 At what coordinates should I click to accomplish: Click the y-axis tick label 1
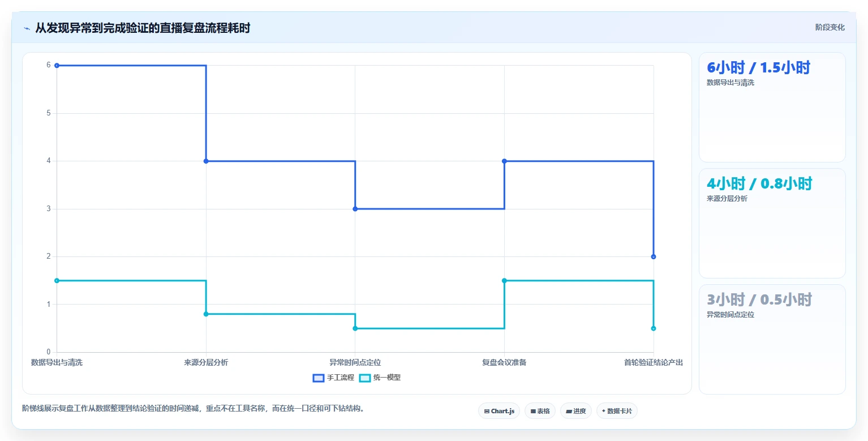[49, 305]
